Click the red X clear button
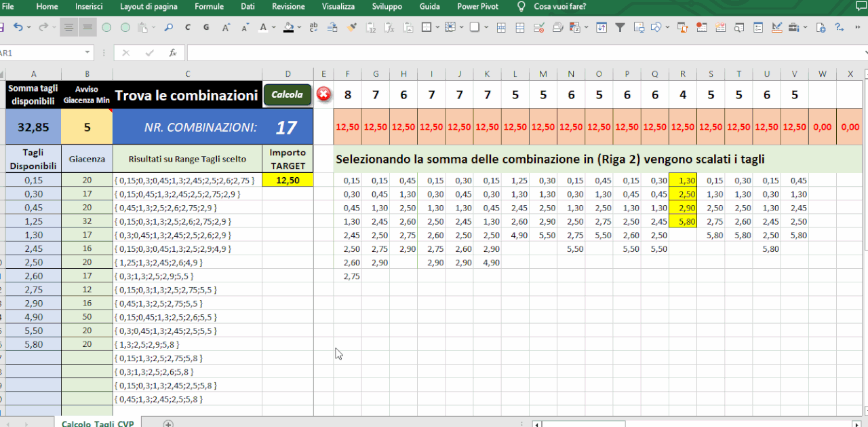Viewport: 868px width, 427px height. [324, 94]
